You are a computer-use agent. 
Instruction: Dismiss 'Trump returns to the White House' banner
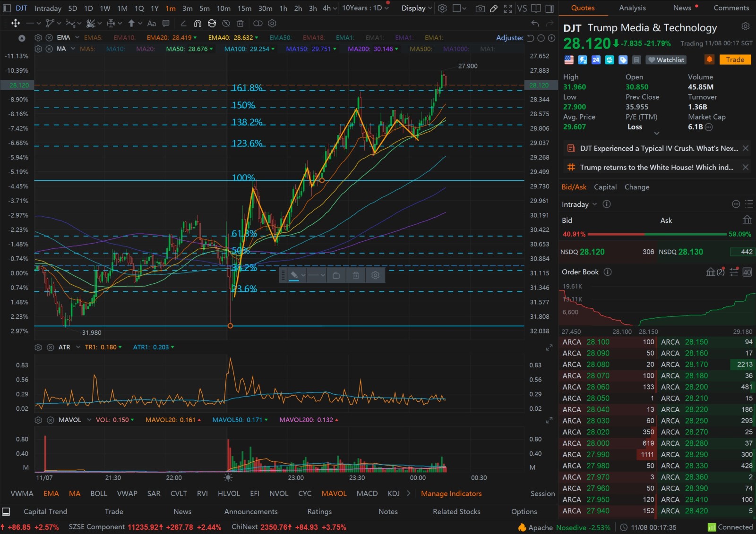click(745, 167)
